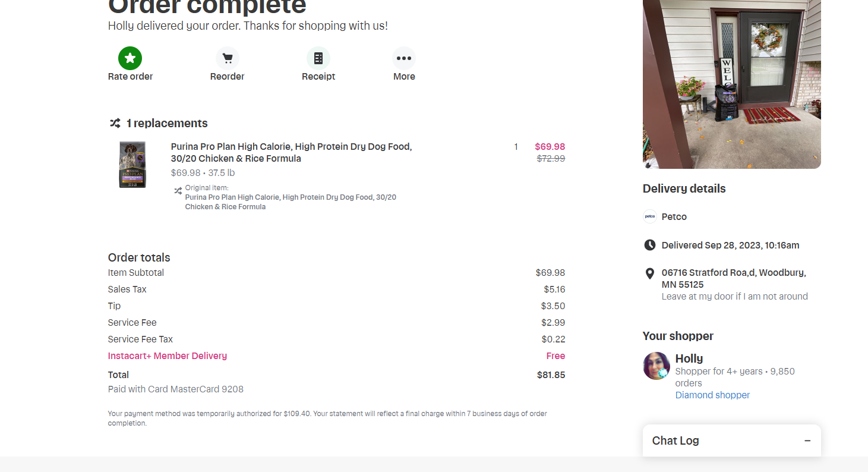This screenshot has width=868, height=472.
Task: Click the Reorder label
Action: click(x=227, y=76)
